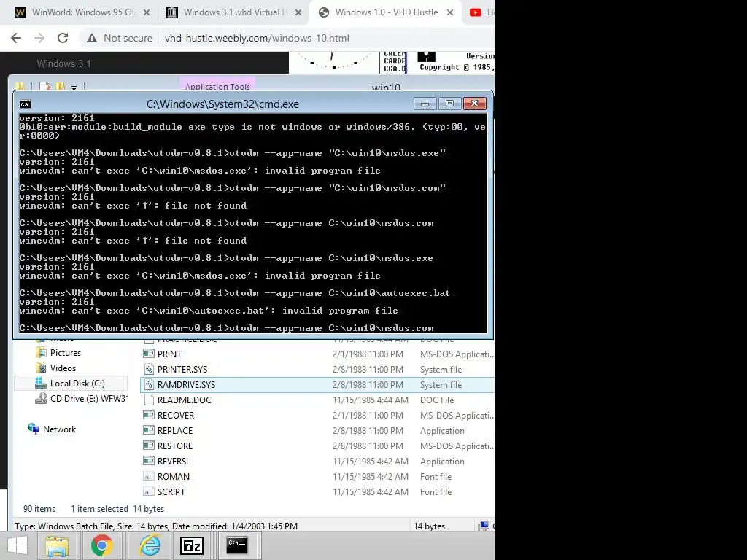The height and width of the screenshot is (560, 747).
Task: Click the vhd-hustle.weebly.com address bar
Action: pyautogui.click(x=257, y=38)
